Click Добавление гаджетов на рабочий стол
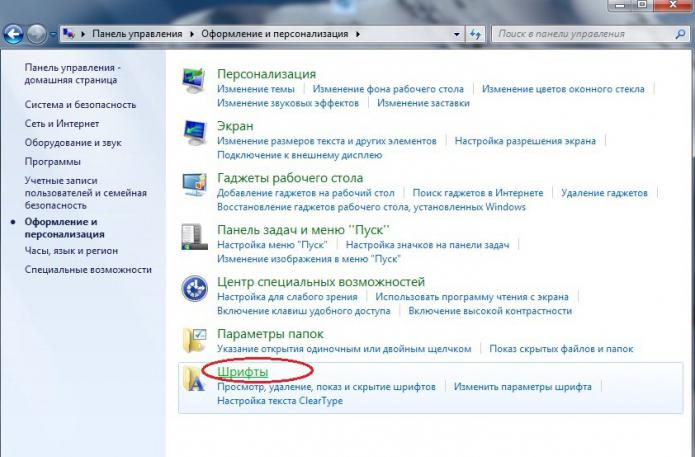The width and height of the screenshot is (695, 457). [306, 193]
